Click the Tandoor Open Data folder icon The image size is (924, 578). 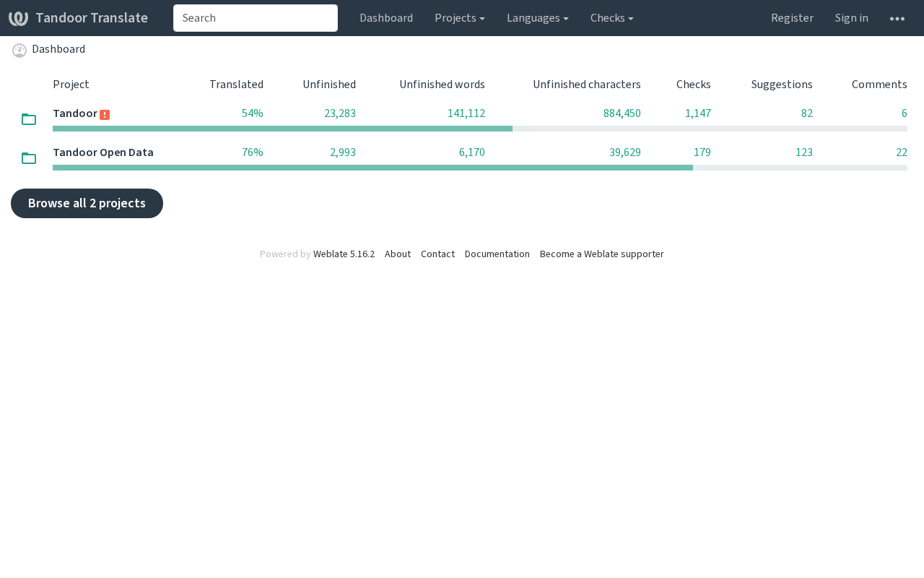click(x=29, y=158)
